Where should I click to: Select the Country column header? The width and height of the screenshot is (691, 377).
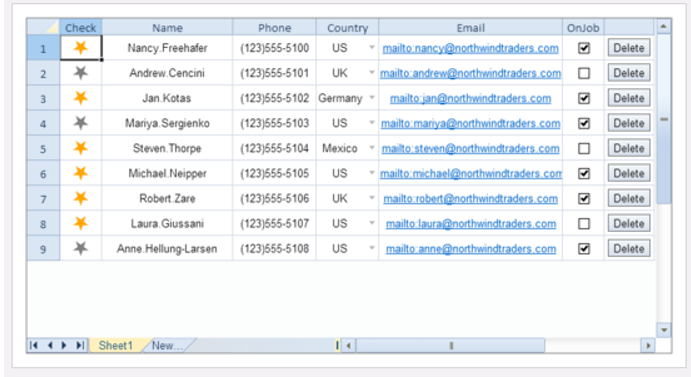(x=347, y=27)
